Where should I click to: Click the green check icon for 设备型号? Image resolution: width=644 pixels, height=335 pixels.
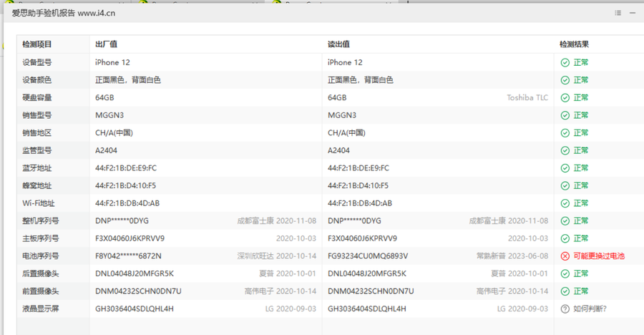coord(565,62)
